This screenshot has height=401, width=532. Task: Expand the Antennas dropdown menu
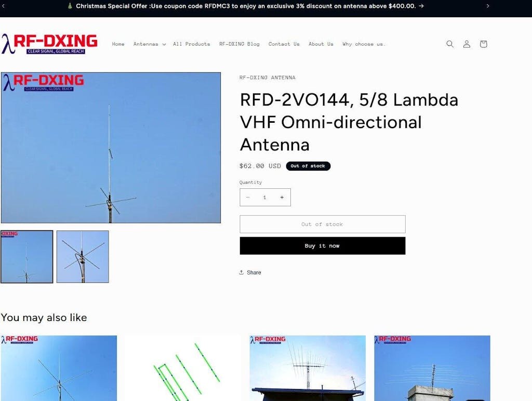coord(149,44)
